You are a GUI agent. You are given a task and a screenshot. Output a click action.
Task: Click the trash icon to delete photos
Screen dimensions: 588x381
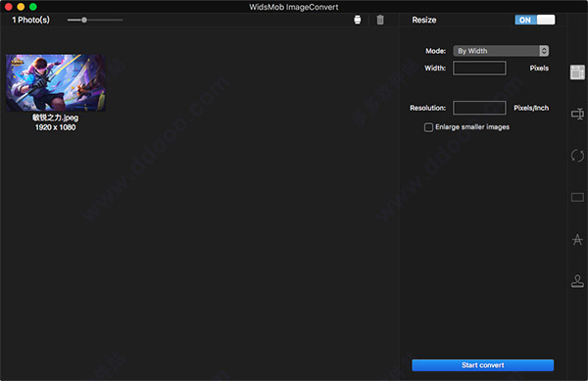pyautogui.click(x=380, y=20)
